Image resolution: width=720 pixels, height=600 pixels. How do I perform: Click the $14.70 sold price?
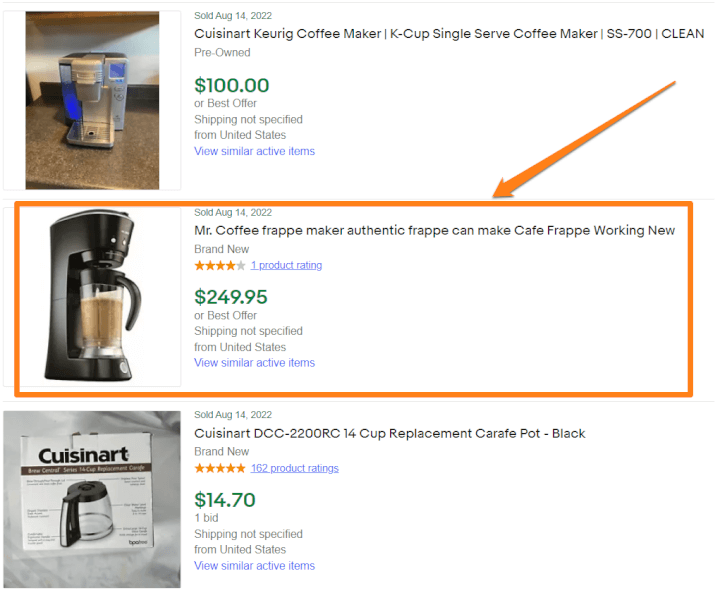224,500
